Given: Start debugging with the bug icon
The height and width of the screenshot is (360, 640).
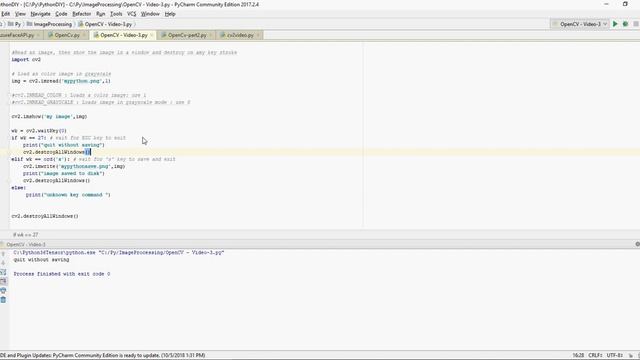Looking at the screenshot, I should tap(625, 24).
